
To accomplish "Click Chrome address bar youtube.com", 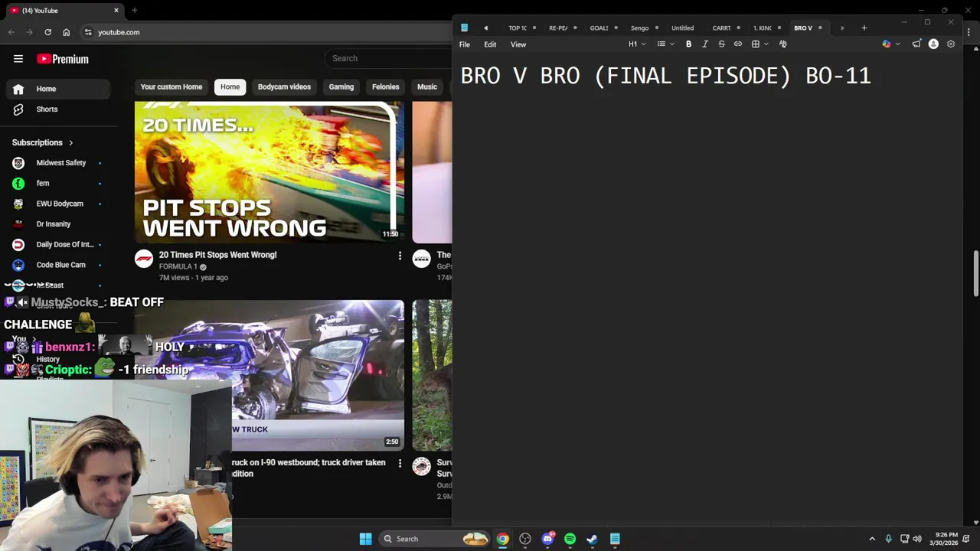I will [119, 32].
